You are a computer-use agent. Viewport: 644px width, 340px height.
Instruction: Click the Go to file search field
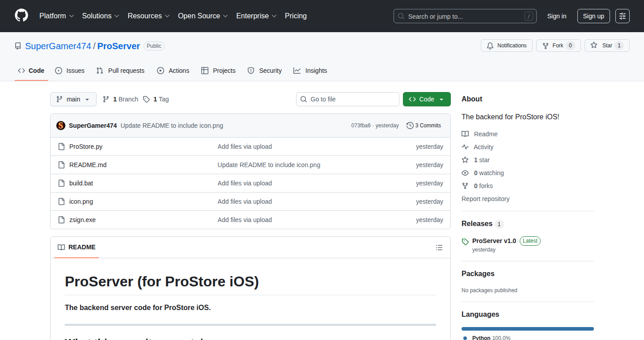[347, 99]
